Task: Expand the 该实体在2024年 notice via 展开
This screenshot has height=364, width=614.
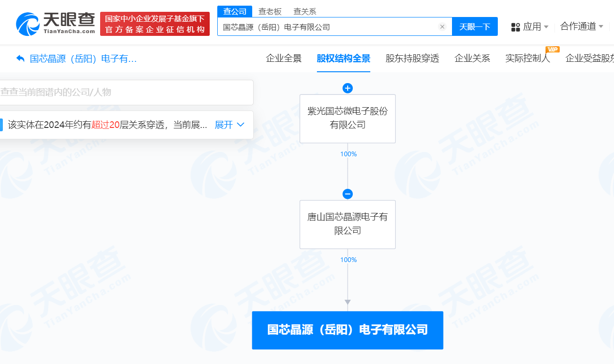Action: pyautogui.click(x=223, y=125)
